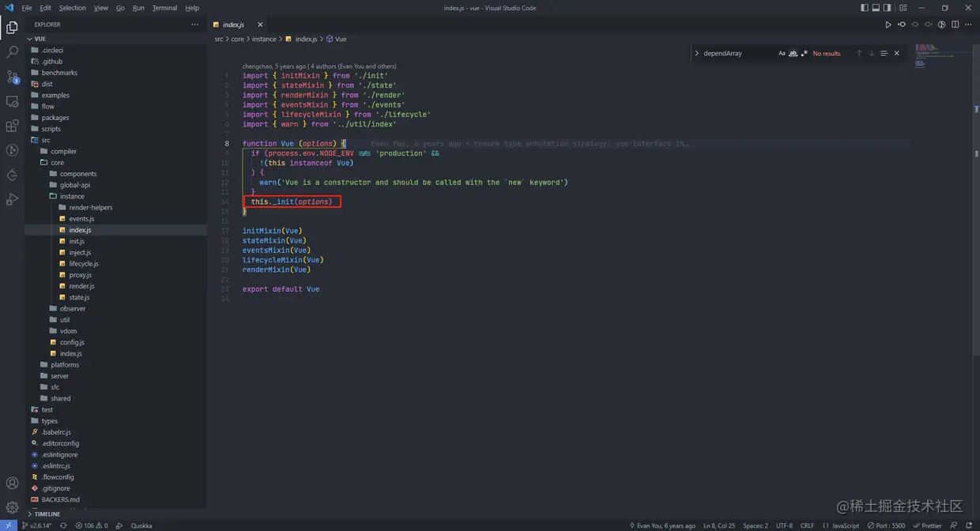Click Synchronize Changes icon in status bar
The height and width of the screenshot is (531, 980).
click(x=63, y=525)
